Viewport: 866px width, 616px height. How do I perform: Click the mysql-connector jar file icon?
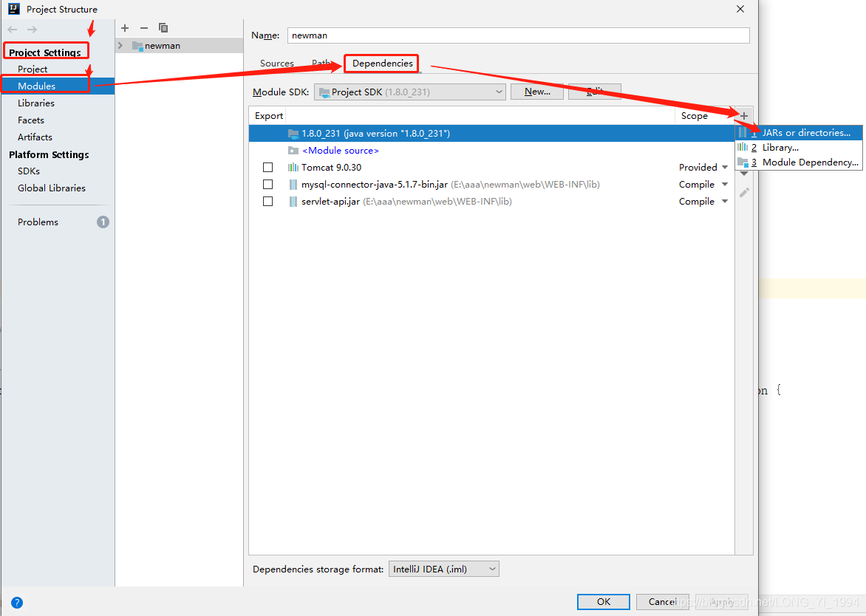pyautogui.click(x=293, y=185)
